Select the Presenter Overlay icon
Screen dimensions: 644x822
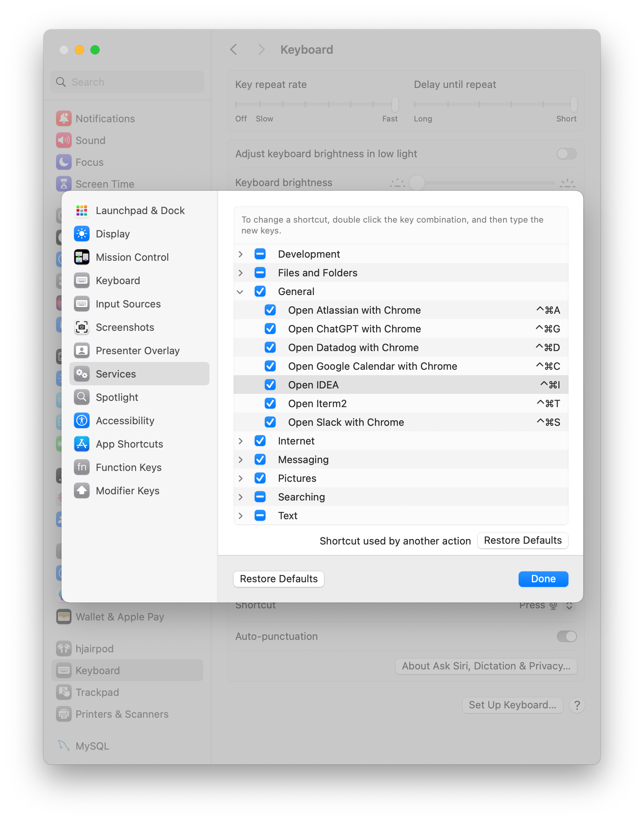pos(82,351)
